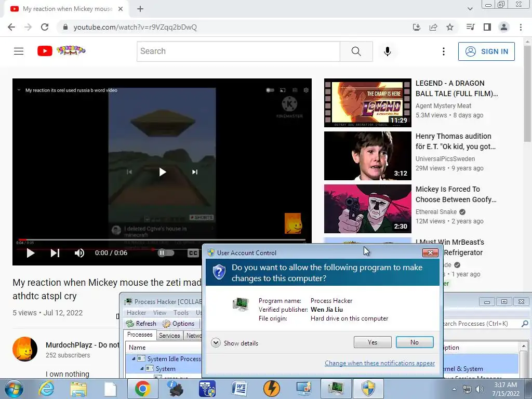Click the address bar URL
The width and height of the screenshot is (532, 399).
tap(135, 27)
